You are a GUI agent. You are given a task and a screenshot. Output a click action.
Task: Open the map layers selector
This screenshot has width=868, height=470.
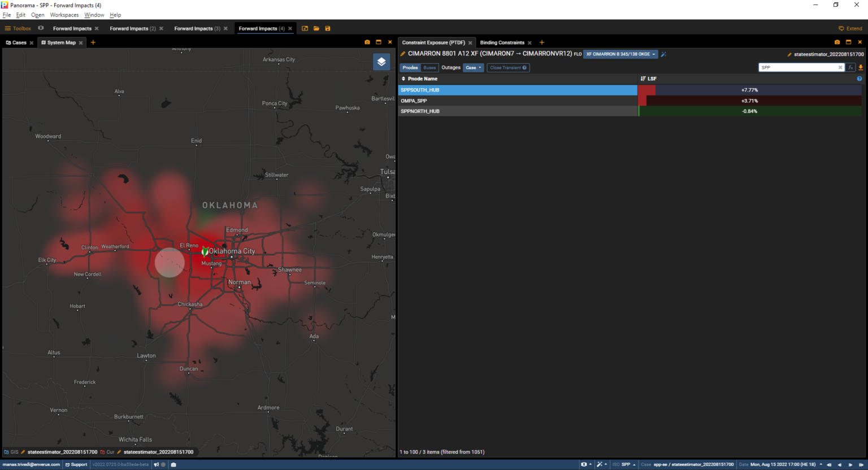coord(381,62)
